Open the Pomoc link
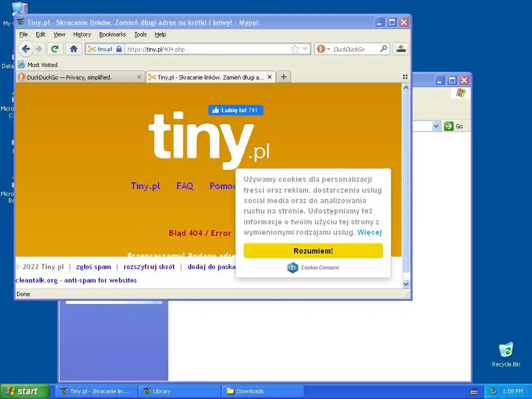This screenshot has width=532, height=399. 222,186
